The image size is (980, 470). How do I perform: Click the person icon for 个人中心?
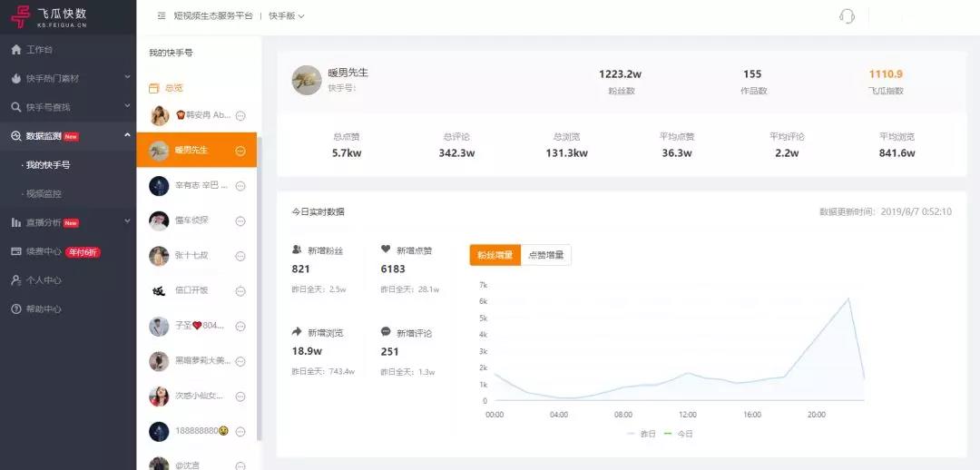(x=16, y=280)
